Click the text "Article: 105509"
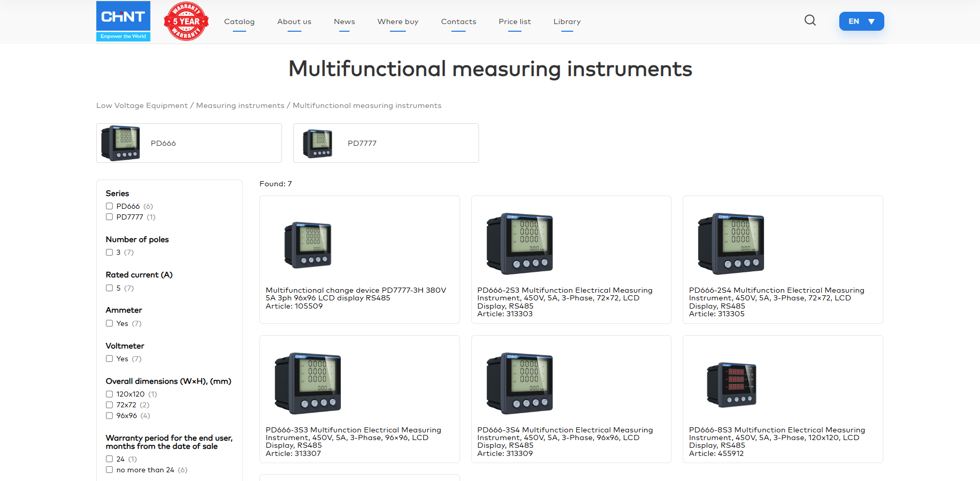The height and width of the screenshot is (481, 980). click(x=294, y=306)
